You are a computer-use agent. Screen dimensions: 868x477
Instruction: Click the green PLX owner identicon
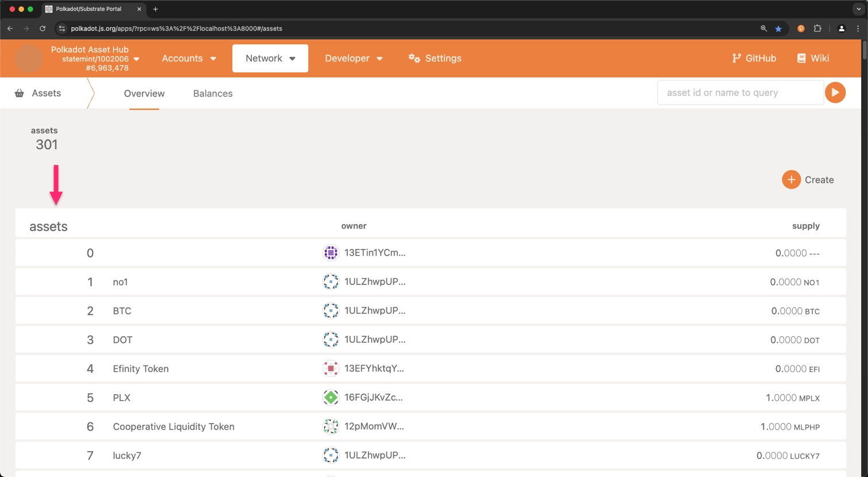331,397
